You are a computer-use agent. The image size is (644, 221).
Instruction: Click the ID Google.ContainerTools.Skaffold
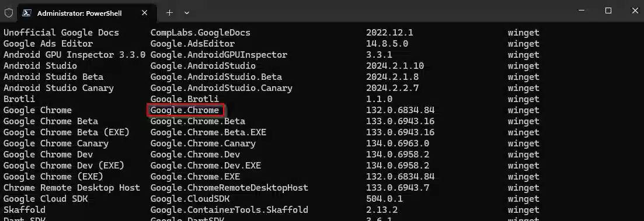229,209
